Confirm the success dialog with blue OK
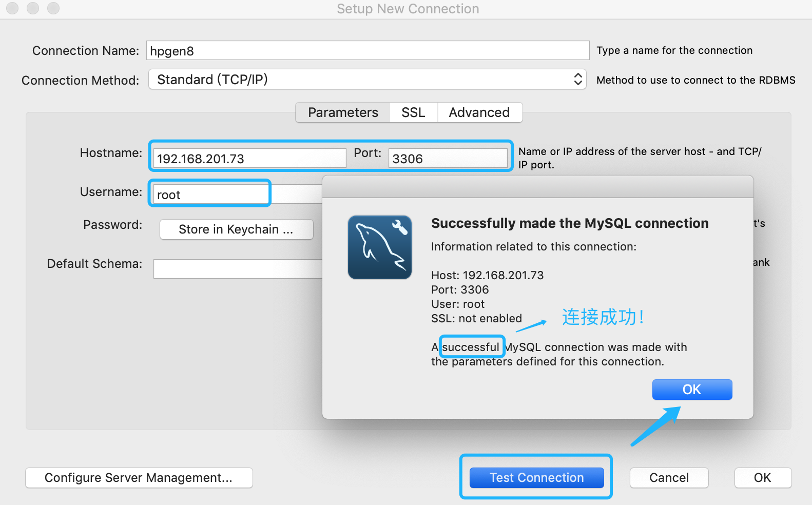 pyautogui.click(x=691, y=390)
